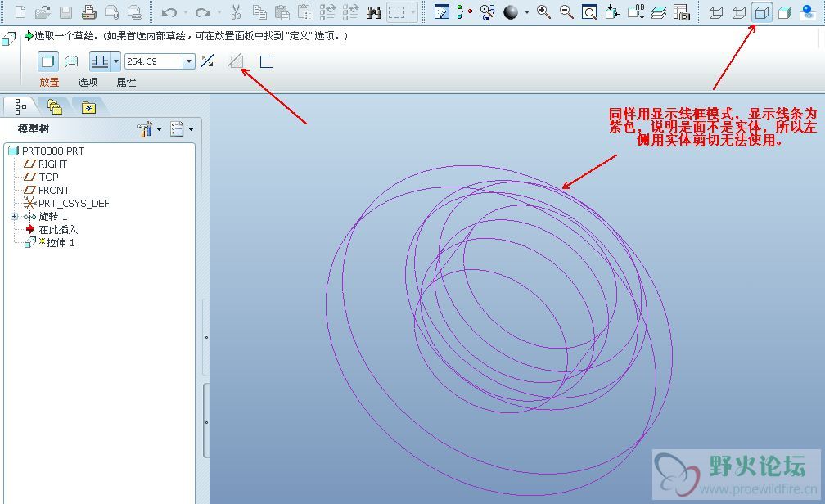Save the model with the floppy disk icon
The width and height of the screenshot is (825, 504).
65,11
